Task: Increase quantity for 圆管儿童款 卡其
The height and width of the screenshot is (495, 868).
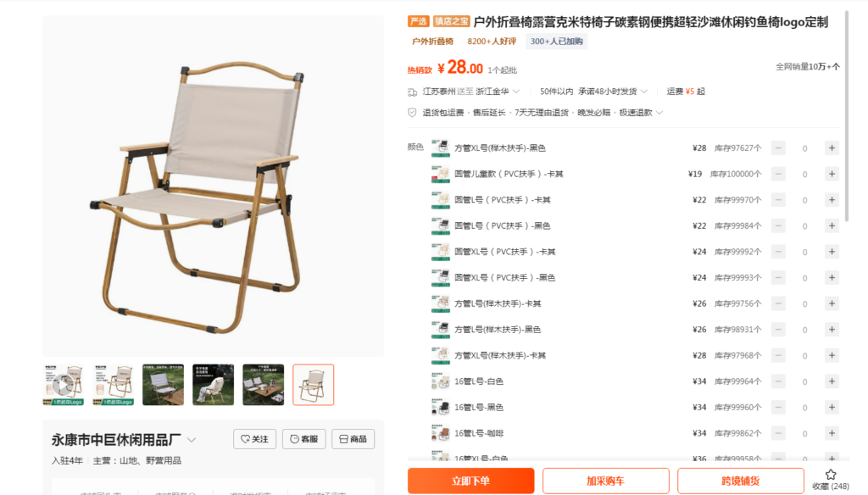Action: pos(832,174)
